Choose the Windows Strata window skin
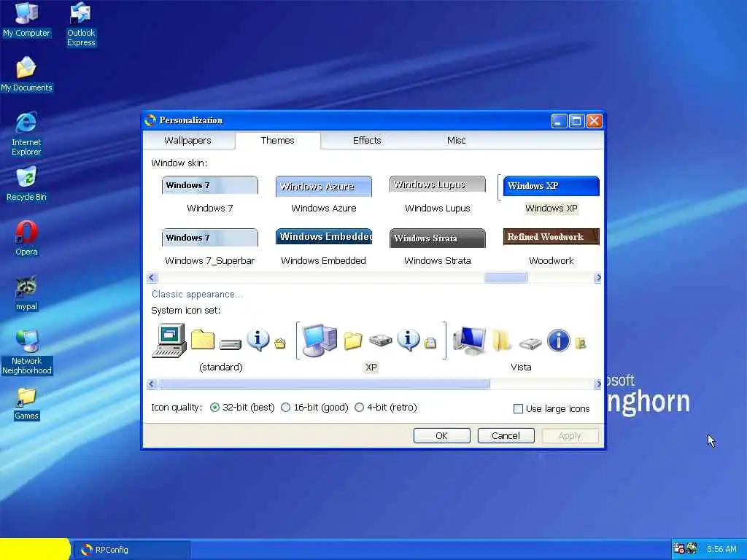747x560 pixels. point(438,248)
